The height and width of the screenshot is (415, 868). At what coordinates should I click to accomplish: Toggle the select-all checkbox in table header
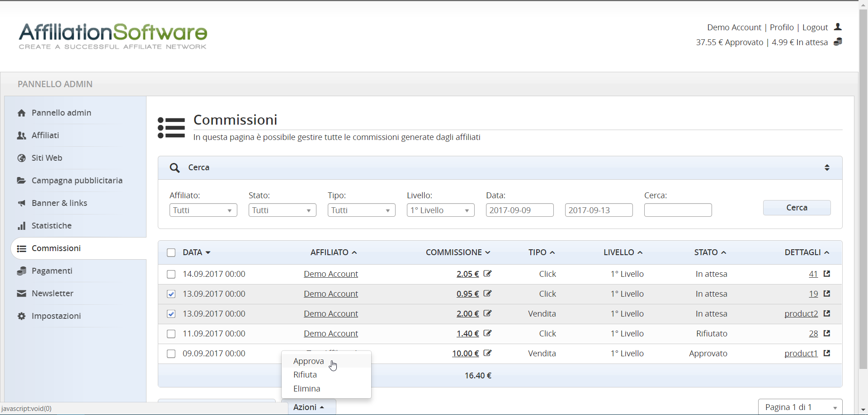click(171, 252)
